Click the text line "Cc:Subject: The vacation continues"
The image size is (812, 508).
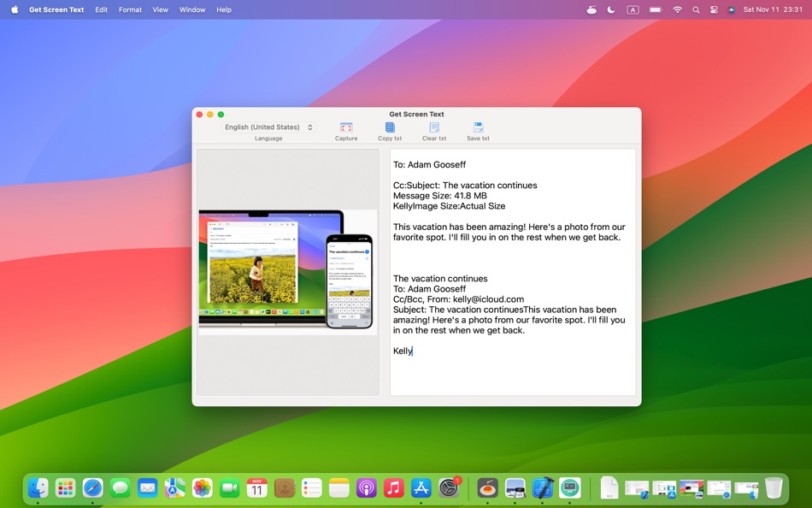[x=465, y=185]
